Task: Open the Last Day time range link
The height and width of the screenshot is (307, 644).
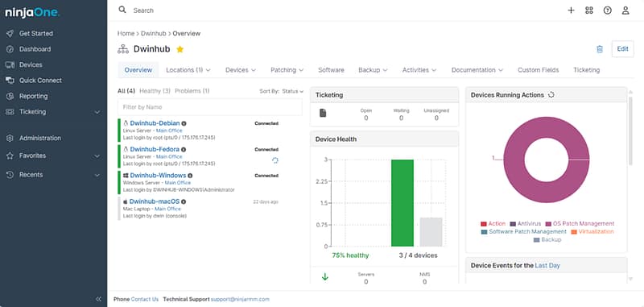Action: click(547, 265)
